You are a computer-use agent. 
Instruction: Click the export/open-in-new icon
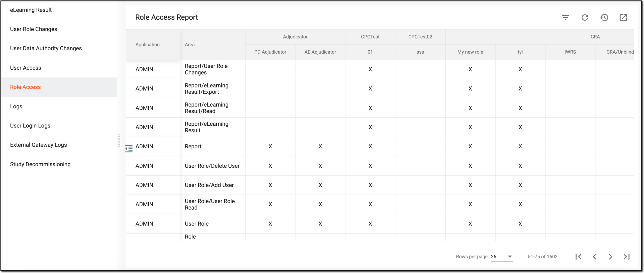pos(623,18)
